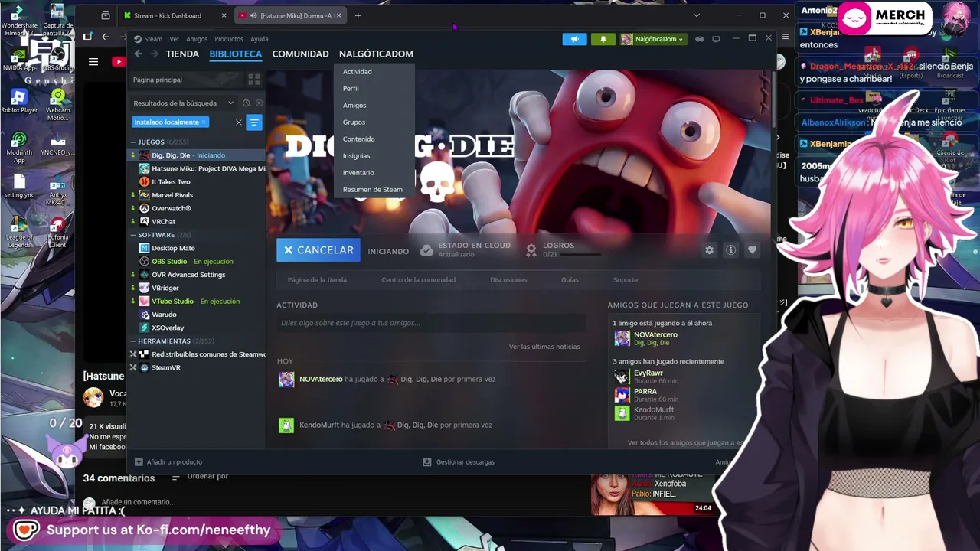Click Ver las últimas noticias

[544, 347]
